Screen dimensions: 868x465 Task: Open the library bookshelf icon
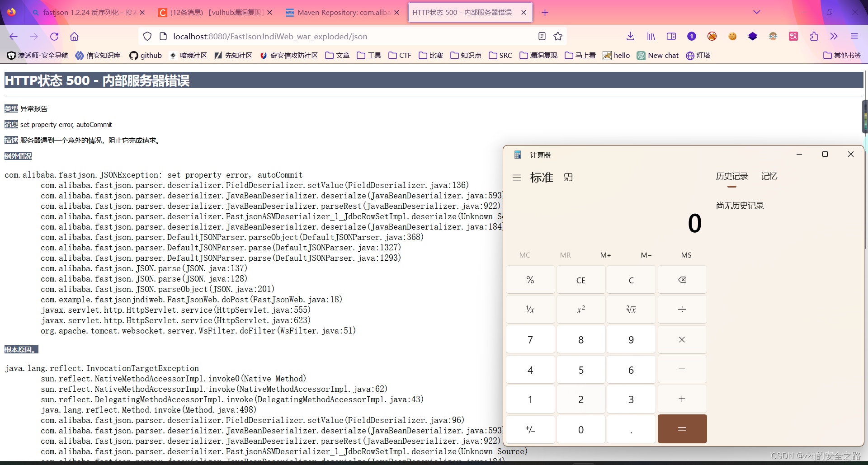651,37
